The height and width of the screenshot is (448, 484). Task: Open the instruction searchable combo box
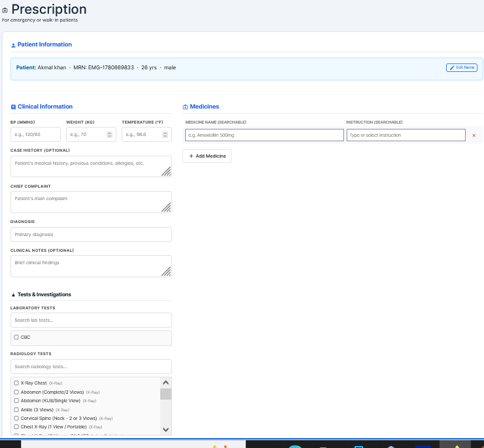pos(406,135)
